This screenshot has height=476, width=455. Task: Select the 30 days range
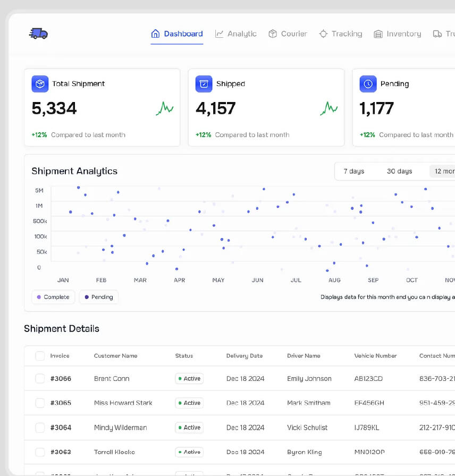tap(399, 171)
